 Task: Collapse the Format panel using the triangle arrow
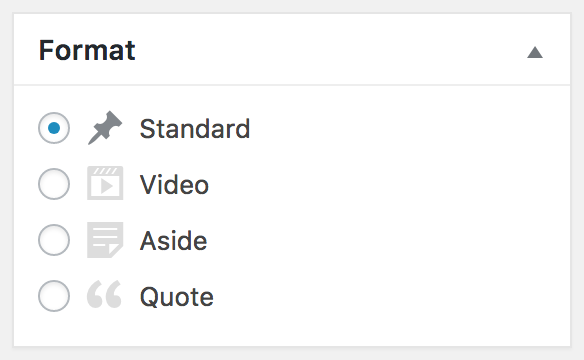point(535,52)
